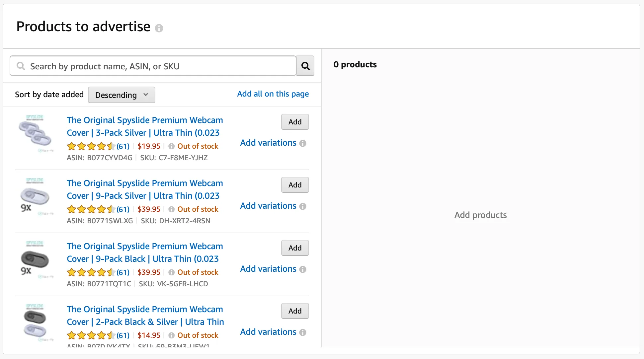
Task: Click the 3-Pack Silver product thumbnail
Action: [35, 133]
